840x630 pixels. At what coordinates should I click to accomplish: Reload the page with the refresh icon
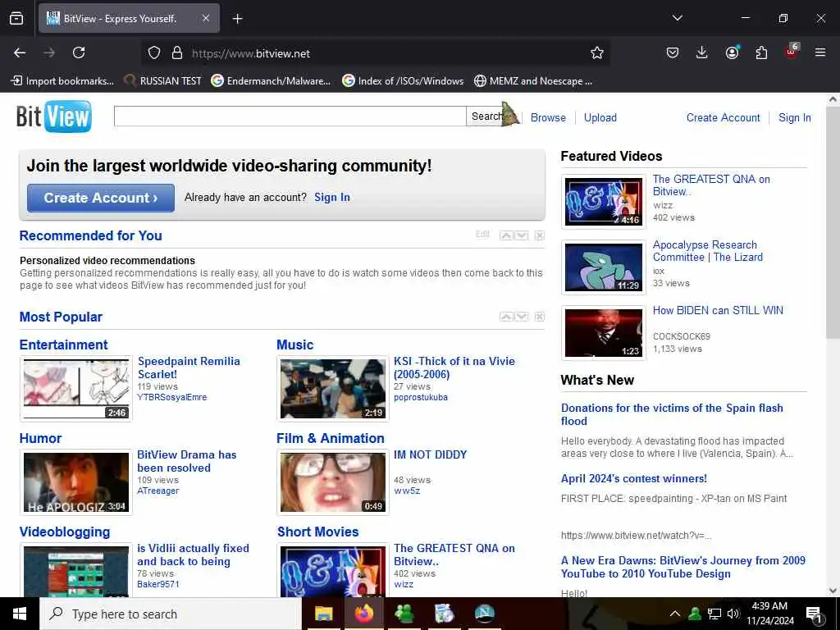coord(79,52)
